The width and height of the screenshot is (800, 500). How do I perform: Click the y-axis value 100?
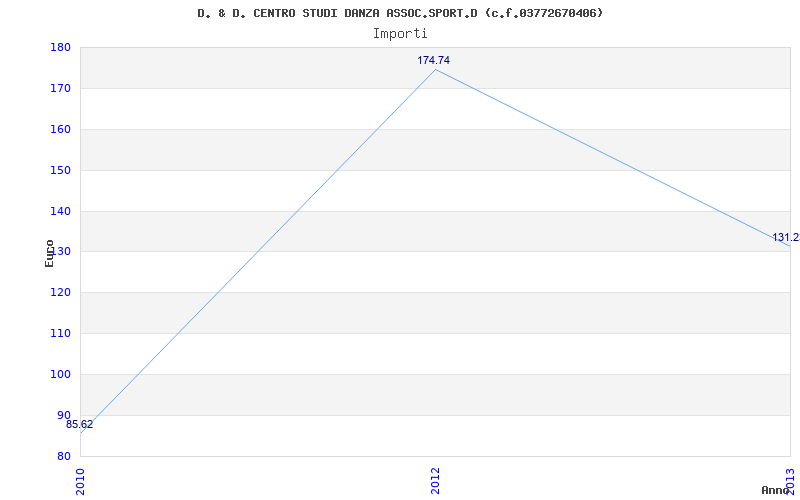point(60,374)
